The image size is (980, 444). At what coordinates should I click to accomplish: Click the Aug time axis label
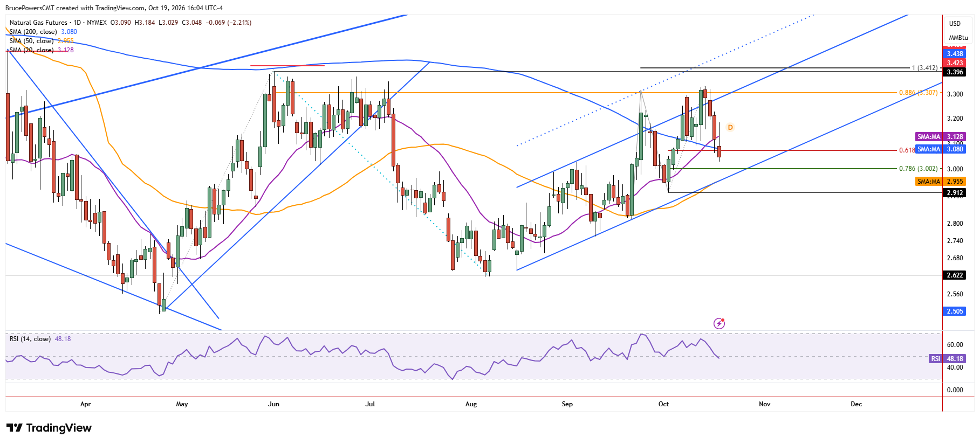471,404
